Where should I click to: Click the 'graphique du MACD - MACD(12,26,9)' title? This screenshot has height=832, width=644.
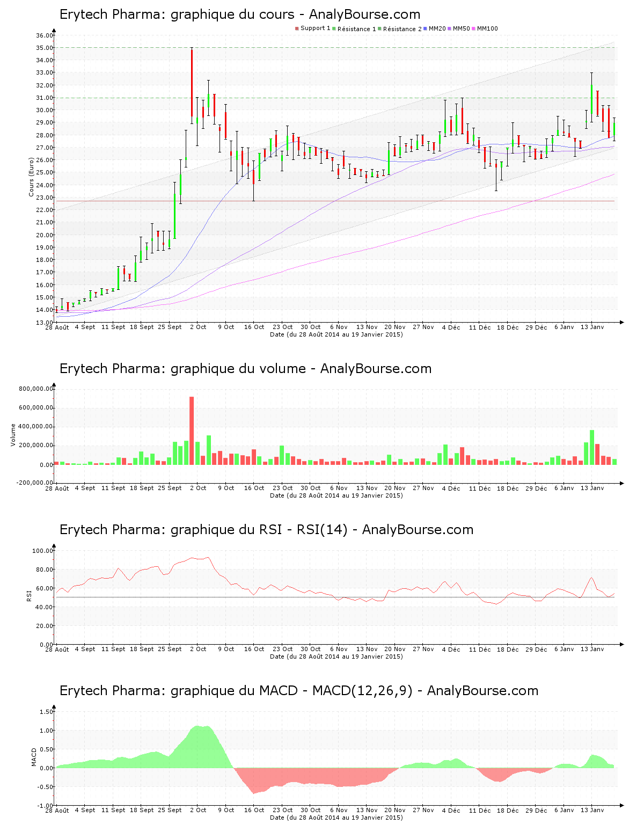click(x=298, y=691)
